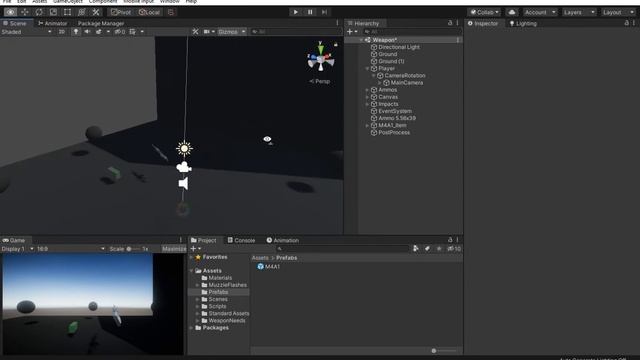Open the Layers dropdown
Image resolution: width=640 pixels, height=360 pixels.
[578, 12]
